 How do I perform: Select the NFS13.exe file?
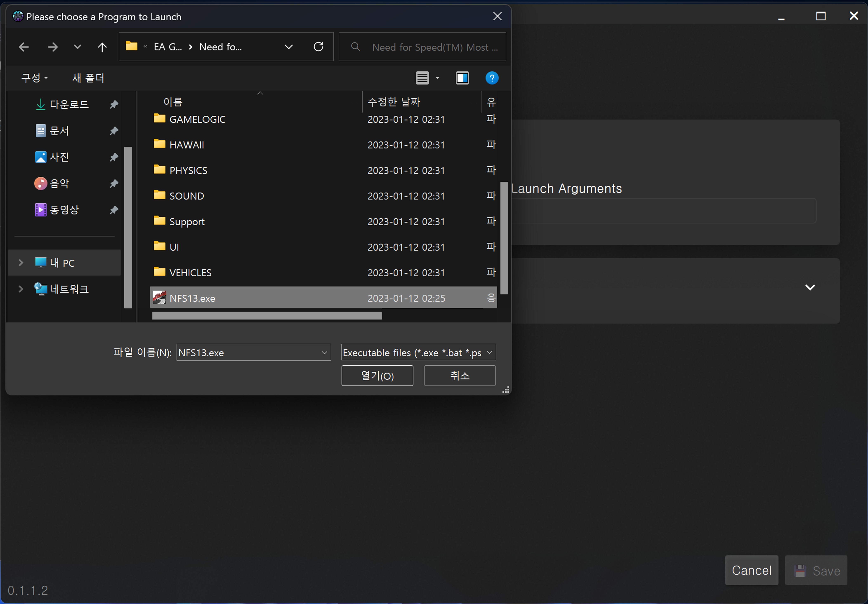point(192,298)
